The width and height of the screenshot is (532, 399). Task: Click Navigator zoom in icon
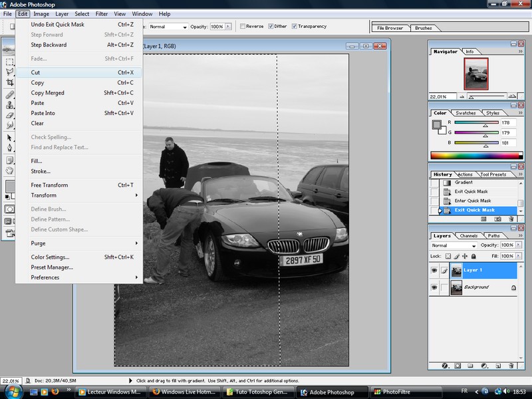(x=512, y=96)
